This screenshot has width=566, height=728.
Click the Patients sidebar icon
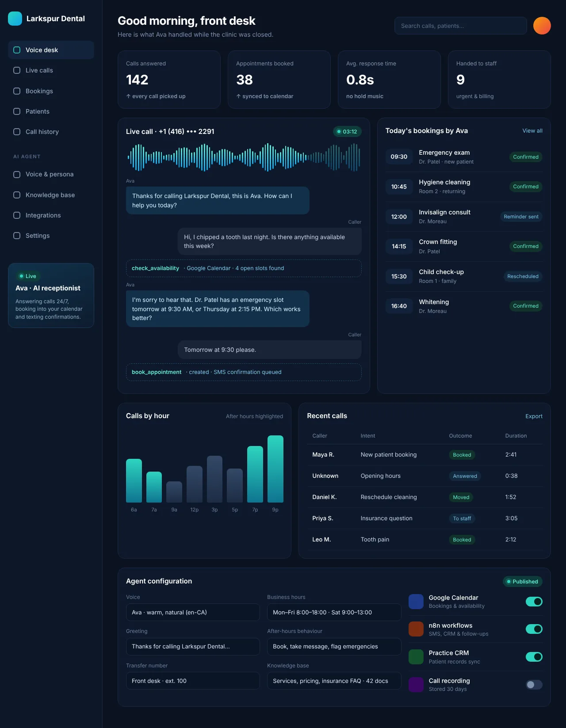pyautogui.click(x=17, y=111)
